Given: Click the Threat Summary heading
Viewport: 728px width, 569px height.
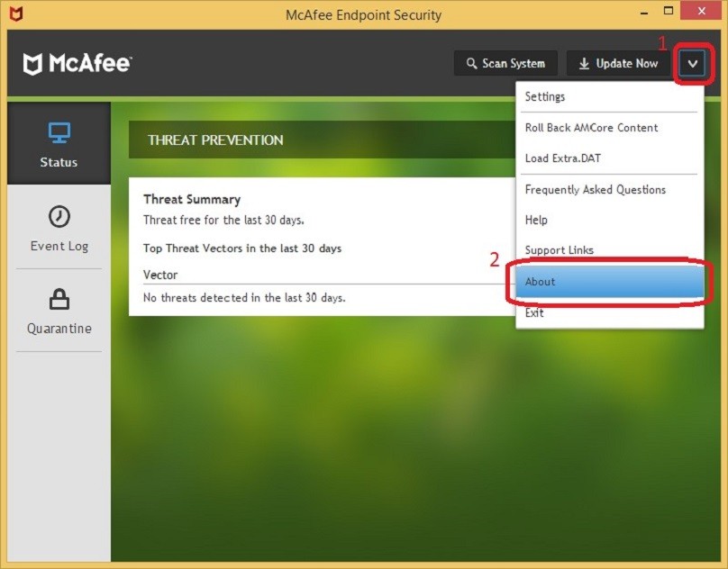Looking at the screenshot, I should coord(192,200).
